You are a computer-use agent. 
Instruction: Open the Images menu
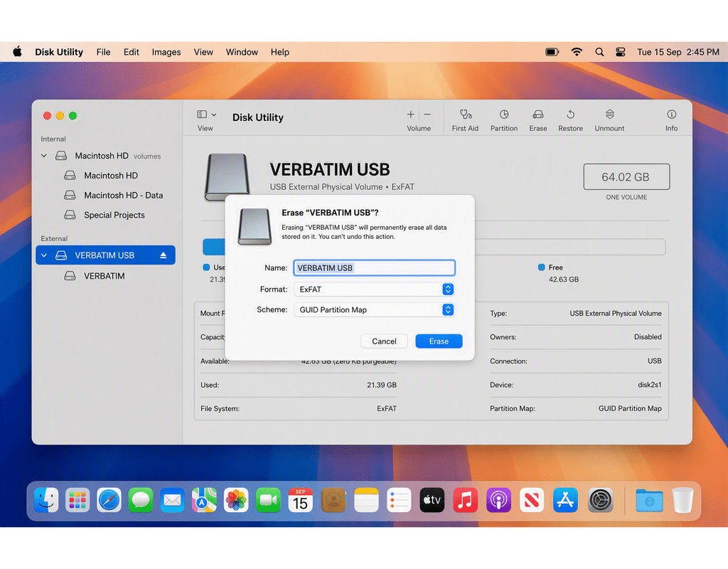pyautogui.click(x=166, y=52)
